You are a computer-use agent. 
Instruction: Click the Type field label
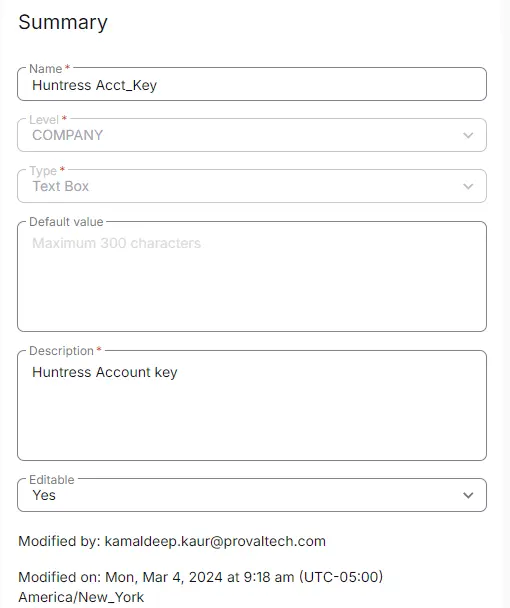point(43,171)
